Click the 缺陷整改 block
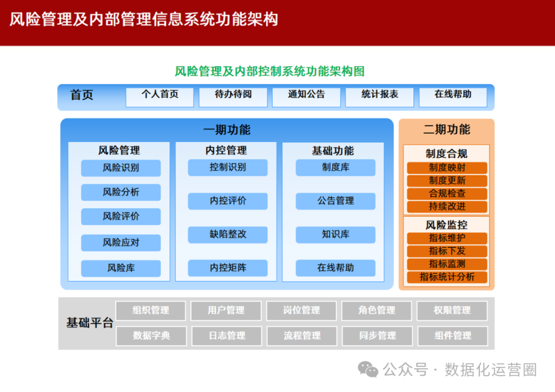 [228, 235]
